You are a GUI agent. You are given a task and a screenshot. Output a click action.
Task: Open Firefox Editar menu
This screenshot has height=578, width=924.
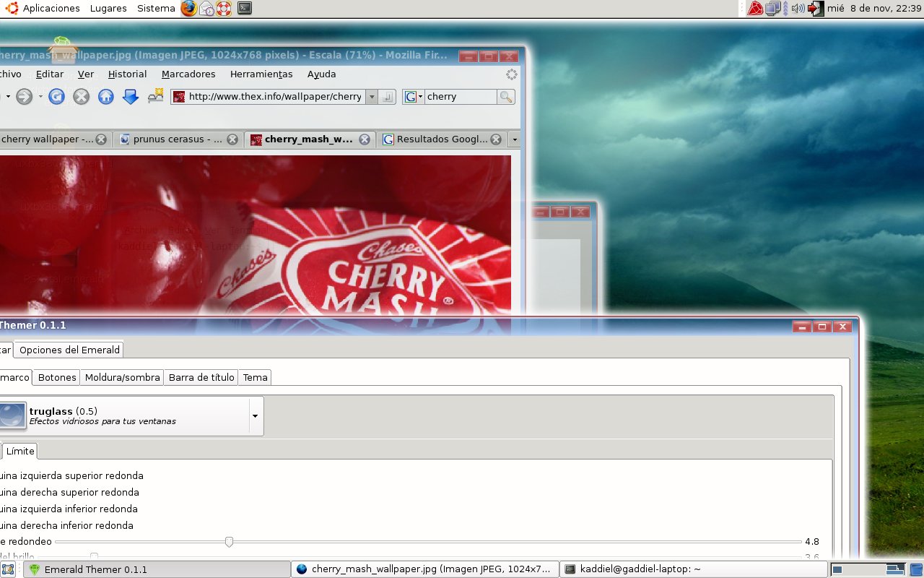tap(50, 74)
